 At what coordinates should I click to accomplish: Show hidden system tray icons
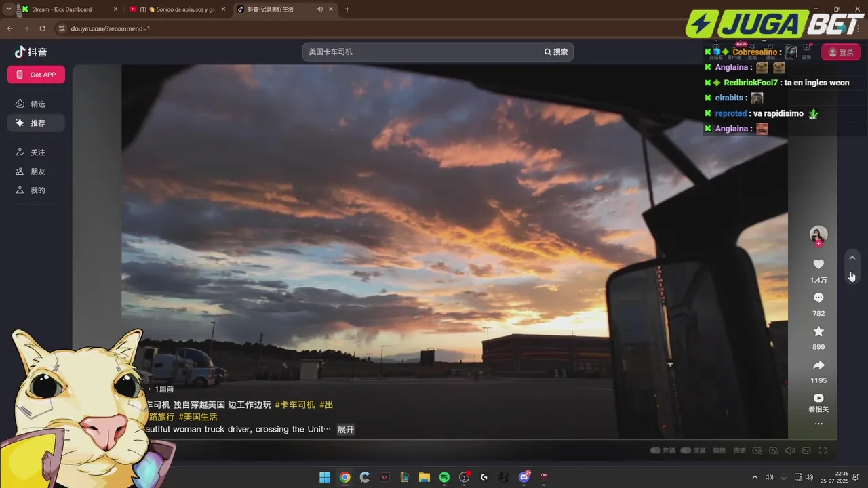point(755,477)
